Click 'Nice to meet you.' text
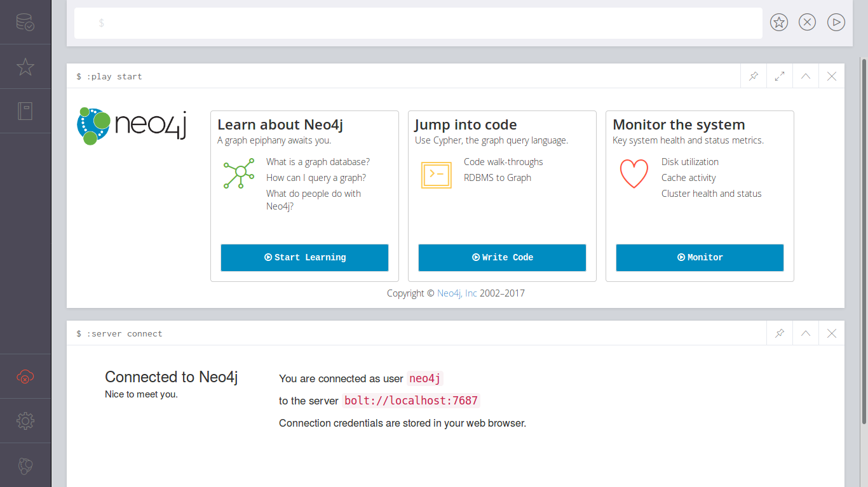The image size is (868, 487). pos(141,394)
